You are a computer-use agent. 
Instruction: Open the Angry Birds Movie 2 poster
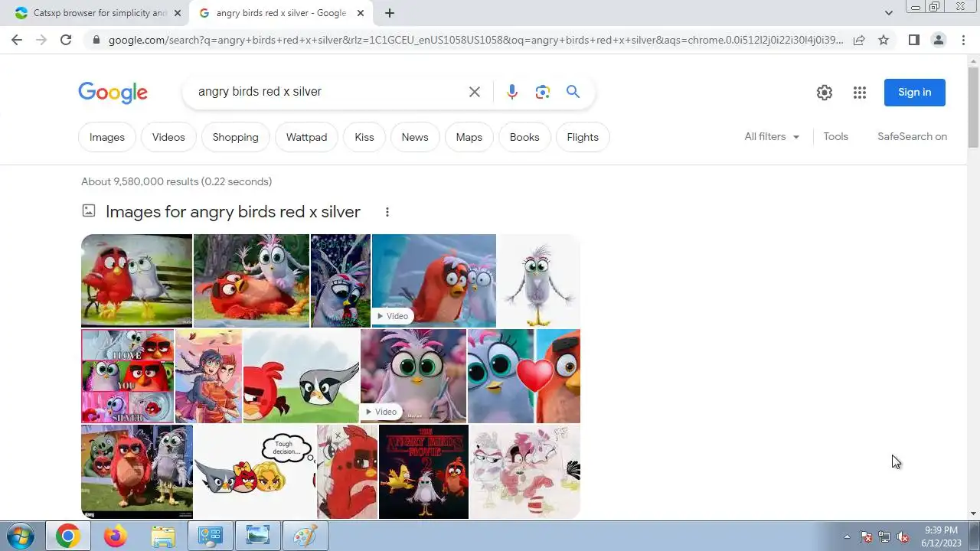coord(423,471)
